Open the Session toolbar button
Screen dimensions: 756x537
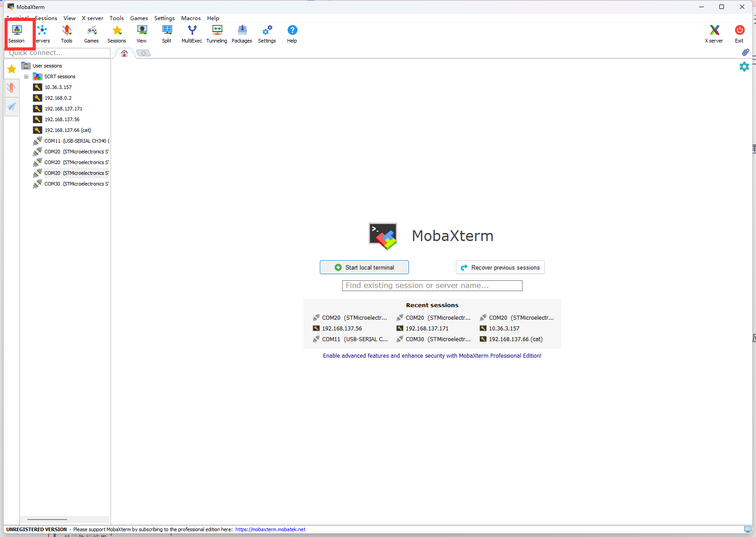tap(17, 34)
